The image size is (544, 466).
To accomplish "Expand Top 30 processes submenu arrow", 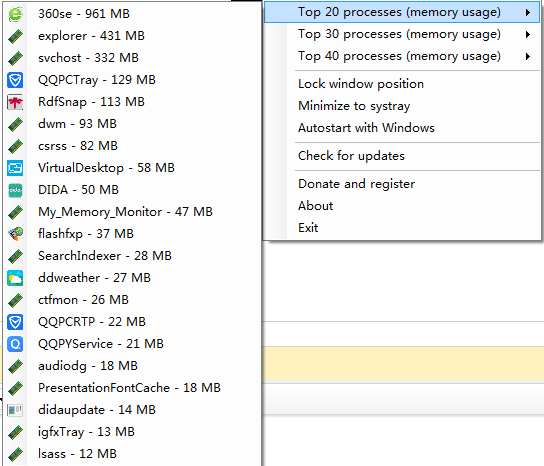I will coord(528,34).
